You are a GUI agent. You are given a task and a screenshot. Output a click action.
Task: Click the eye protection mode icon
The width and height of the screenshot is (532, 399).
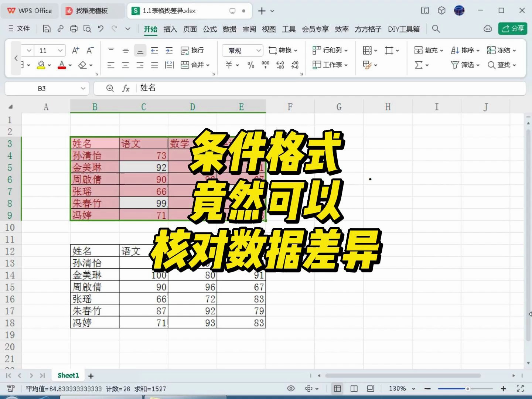pos(291,388)
